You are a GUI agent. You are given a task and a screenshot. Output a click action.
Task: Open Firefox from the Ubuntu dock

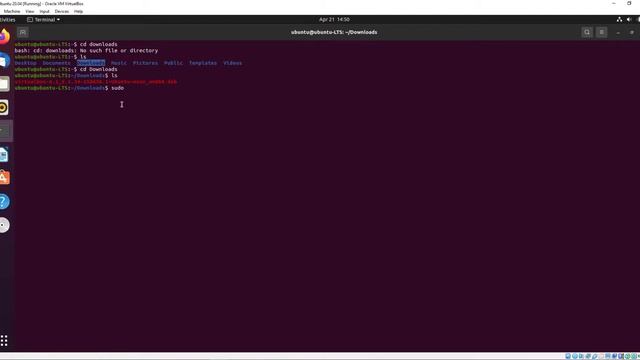4,36
